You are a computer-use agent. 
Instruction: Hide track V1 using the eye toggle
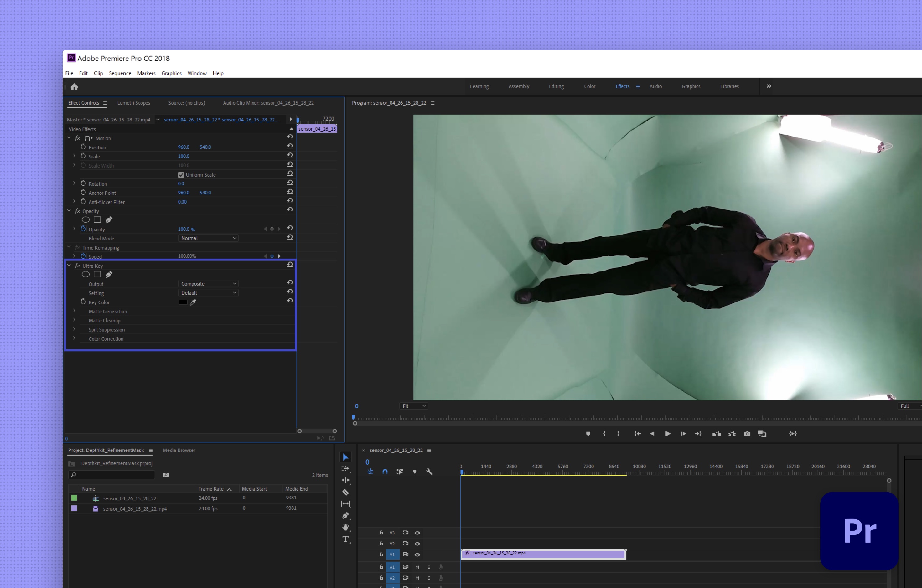pos(417,555)
